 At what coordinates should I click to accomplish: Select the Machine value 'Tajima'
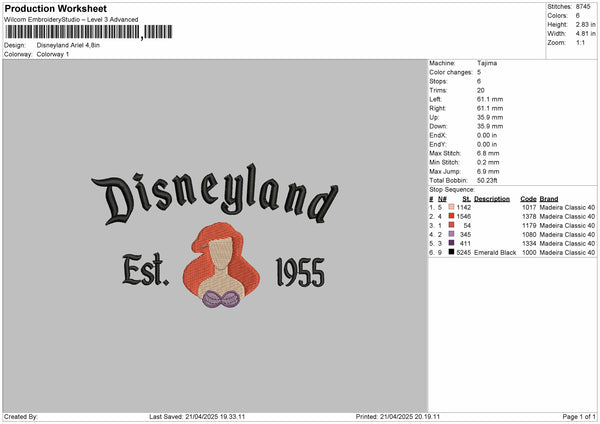coord(487,63)
